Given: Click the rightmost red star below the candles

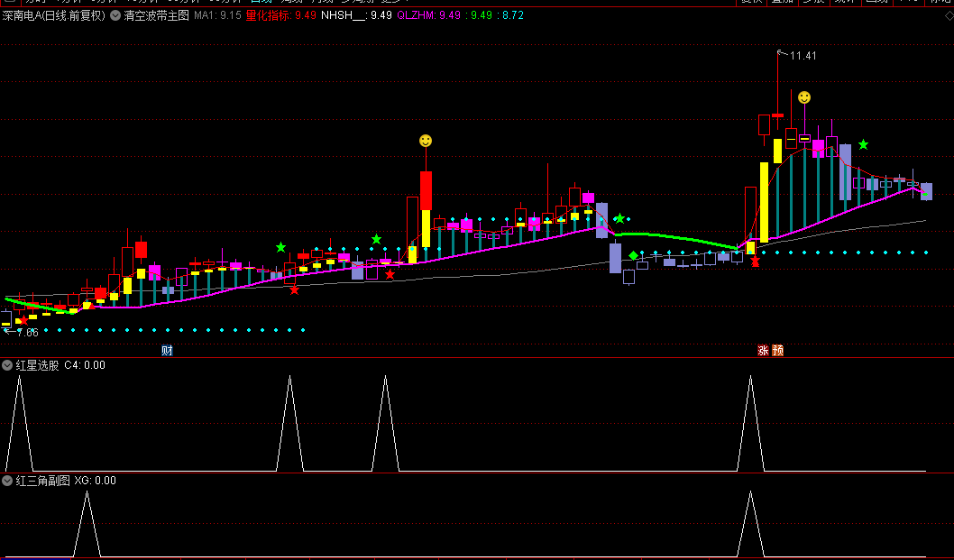Looking at the screenshot, I should [x=755, y=262].
